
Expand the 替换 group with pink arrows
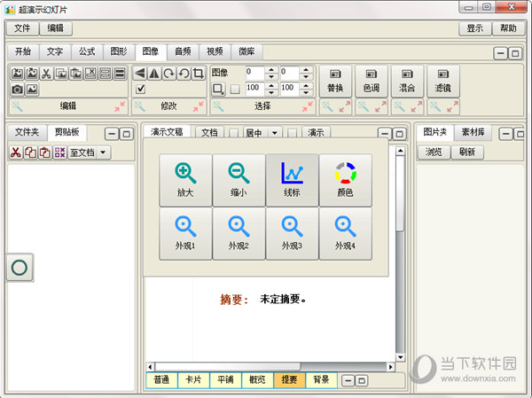[x=345, y=106]
